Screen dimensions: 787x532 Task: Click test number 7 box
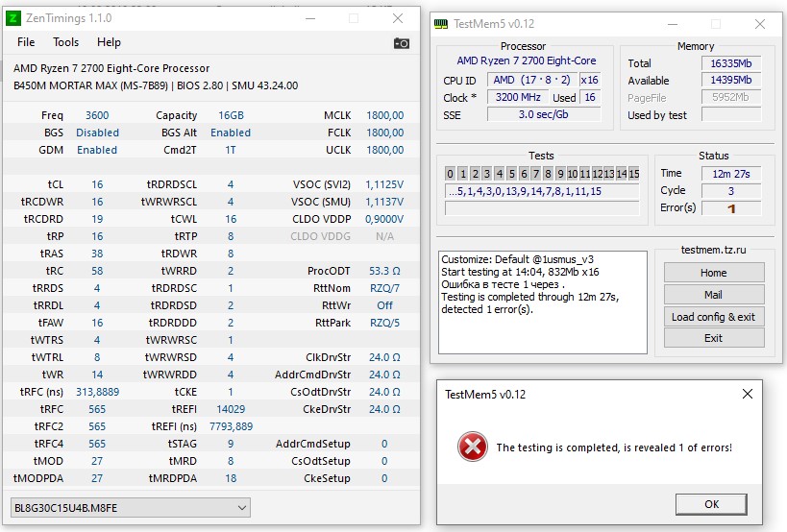(536, 174)
